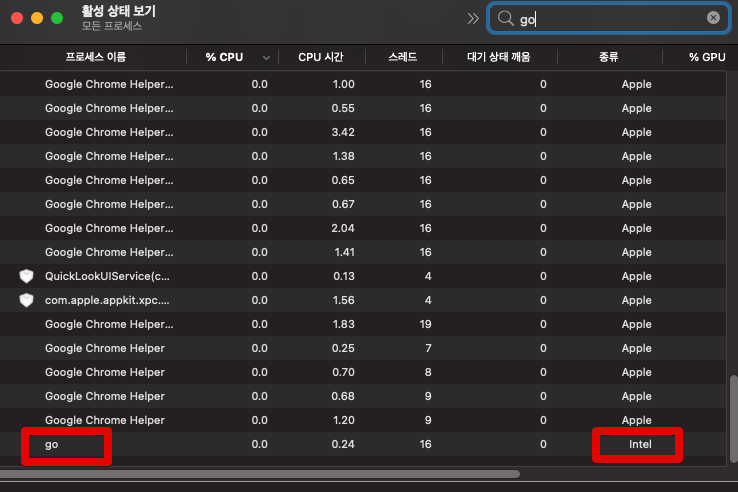Click CPU time value 0.24 in go row
The width and height of the screenshot is (738, 492).
click(x=343, y=444)
